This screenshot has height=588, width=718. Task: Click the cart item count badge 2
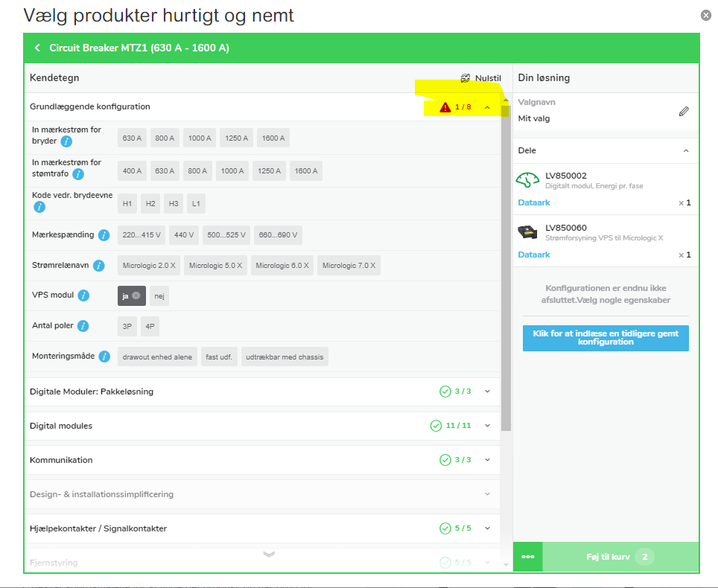tap(644, 557)
